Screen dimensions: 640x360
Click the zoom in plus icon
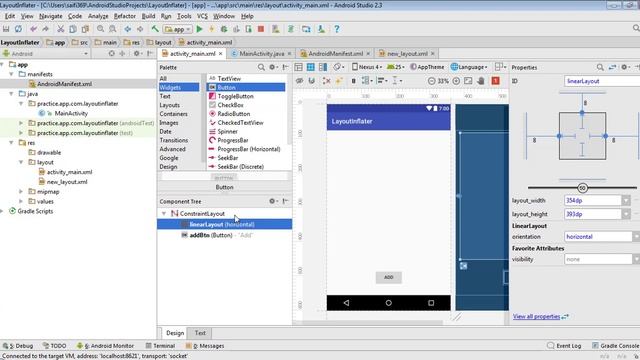(x=456, y=81)
